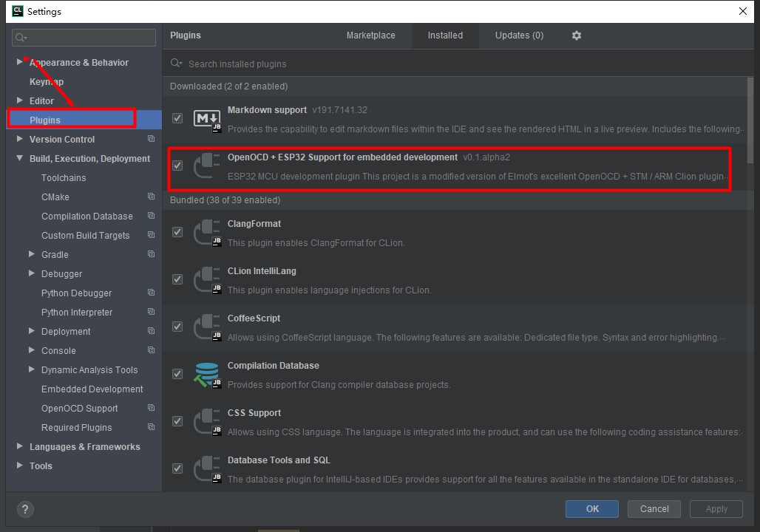760x532 pixels.
Task: Disable the Markdown support plugin checkbox
Action: coord(177,118)
